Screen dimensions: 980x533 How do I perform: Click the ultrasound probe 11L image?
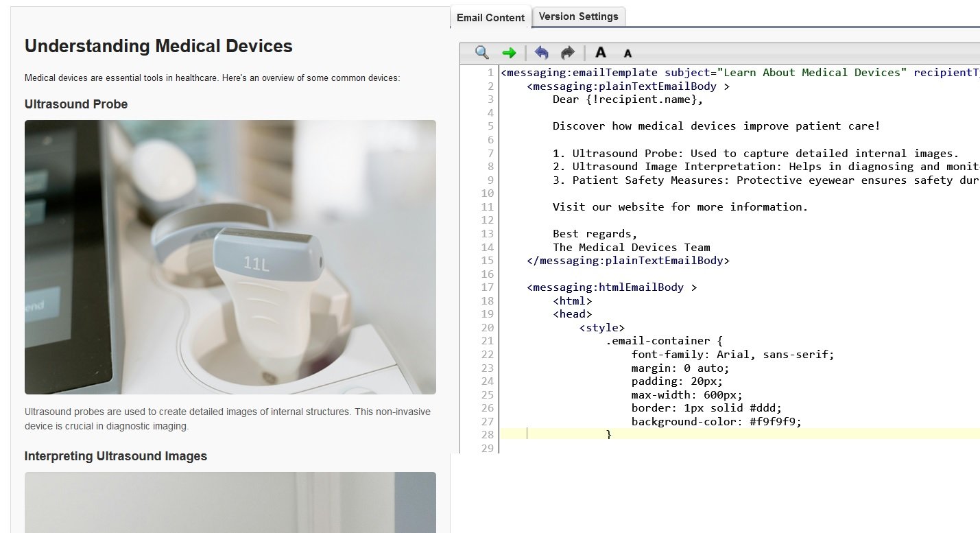click(x=230, y=257)
